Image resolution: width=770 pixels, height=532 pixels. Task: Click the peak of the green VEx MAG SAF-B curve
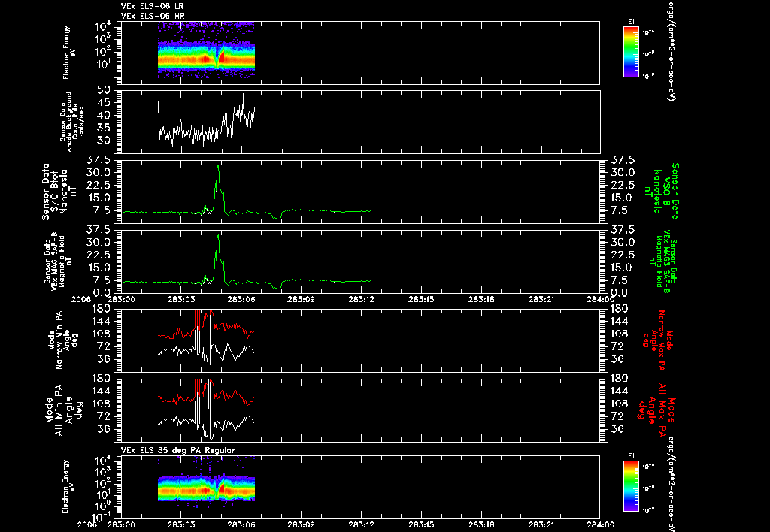(218, 237)
